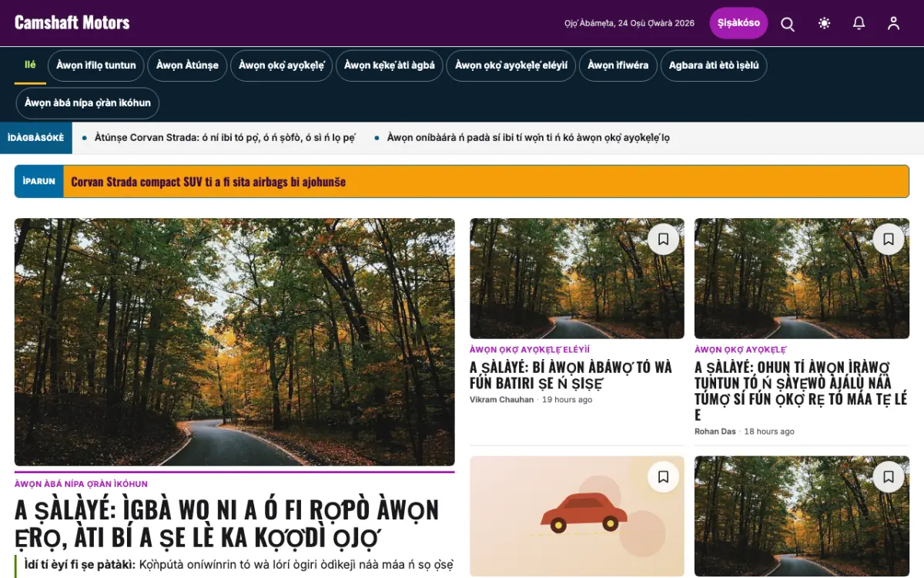This screenshot has width=924, height=578.
Task: Bookmark the 'Ohun tí àwọn ìràwọ̀ tuntun' article
Action: click(888, 239)
